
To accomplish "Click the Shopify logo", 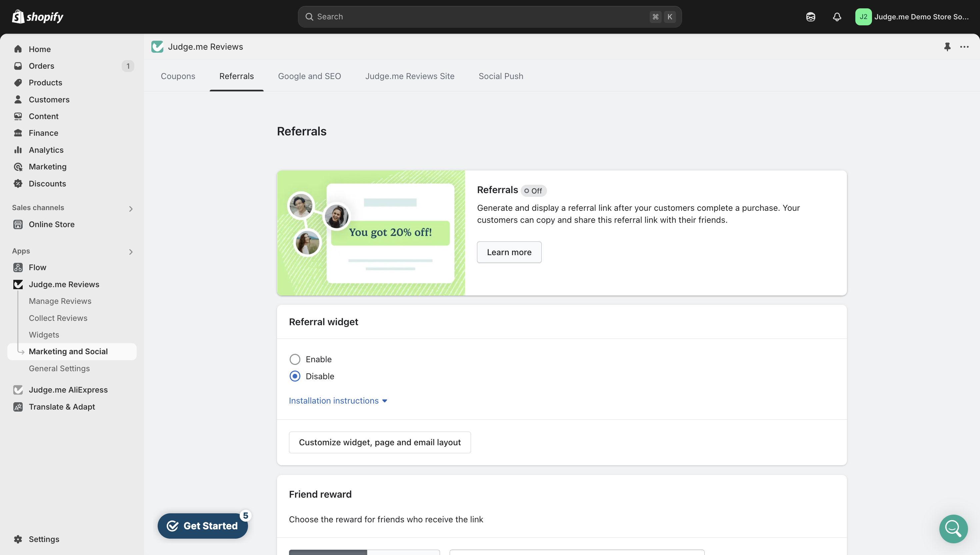I will pos(37,16).
